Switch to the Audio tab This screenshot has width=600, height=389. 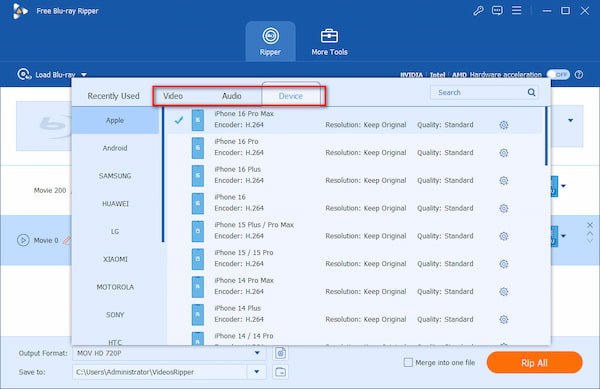(x=232, y=96)
